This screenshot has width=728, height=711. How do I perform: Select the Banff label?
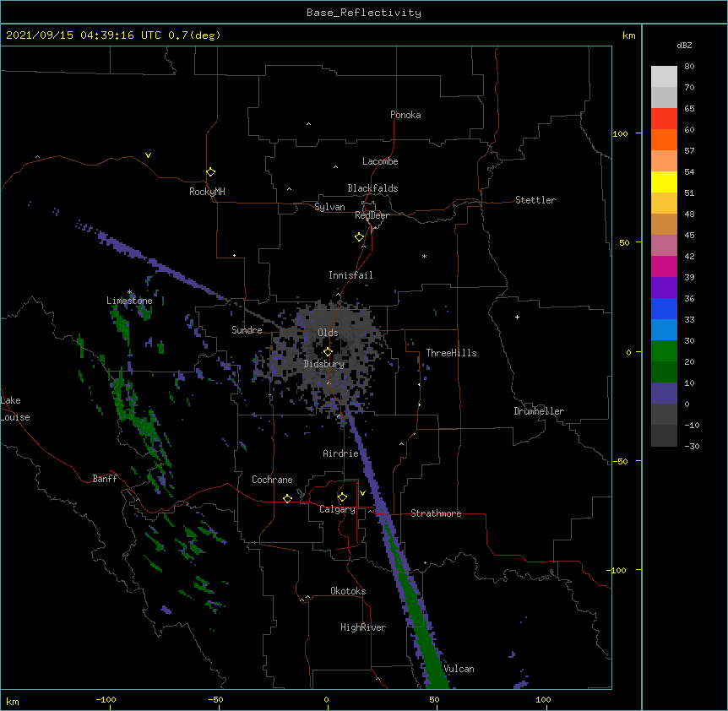(105, 479)
